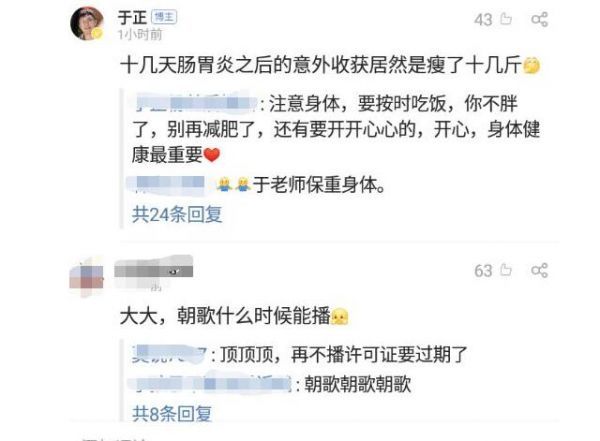Click the 1小时前 timestamp

(x=140, y=34)
